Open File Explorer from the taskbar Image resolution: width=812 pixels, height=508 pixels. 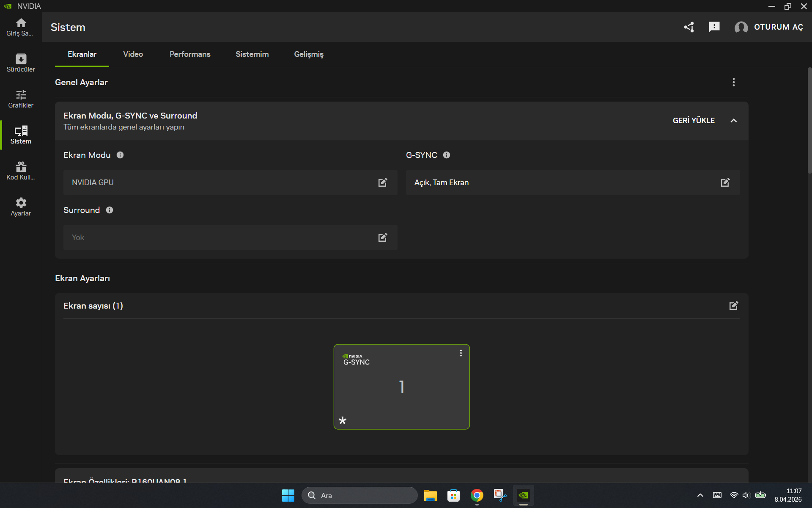pos(431,495)
